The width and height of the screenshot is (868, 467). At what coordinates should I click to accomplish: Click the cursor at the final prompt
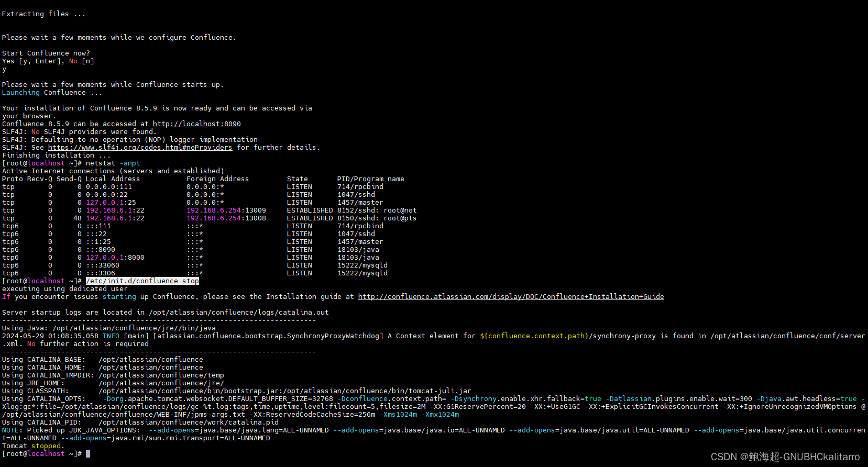click(88, 454)
